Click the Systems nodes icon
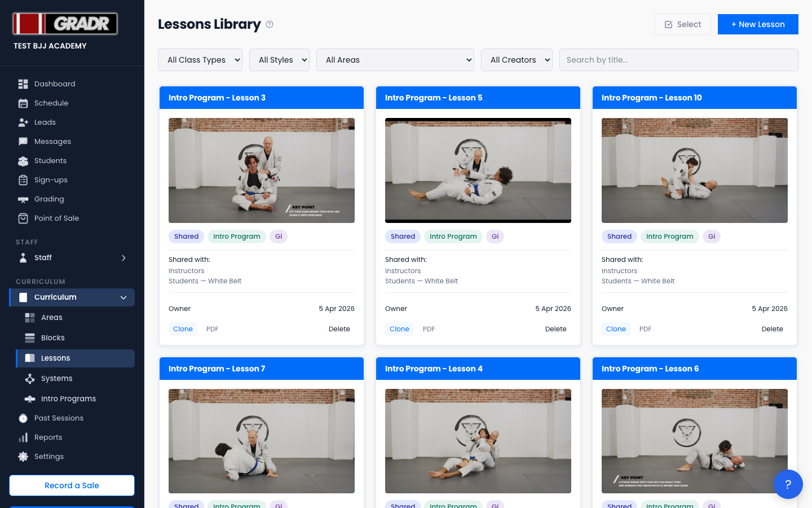Viewport: 812px width, 508px height. click(x=30, y=379)
